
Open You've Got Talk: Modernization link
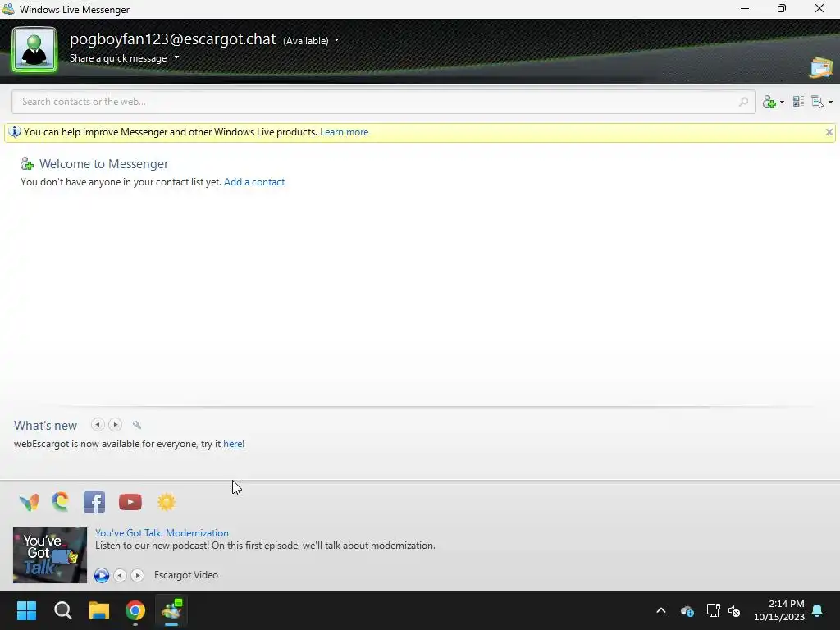pyautogui.click(x=162, y=533)
